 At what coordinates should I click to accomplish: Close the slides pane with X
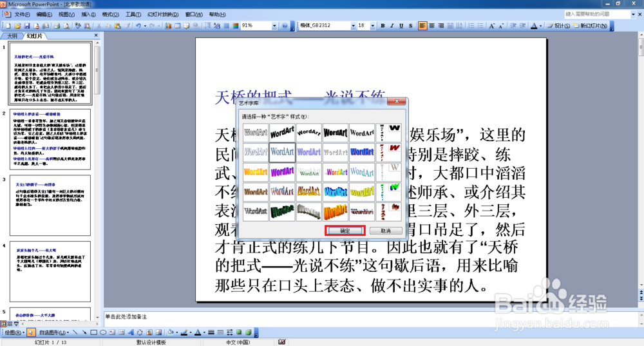click(x=96, y=35)
